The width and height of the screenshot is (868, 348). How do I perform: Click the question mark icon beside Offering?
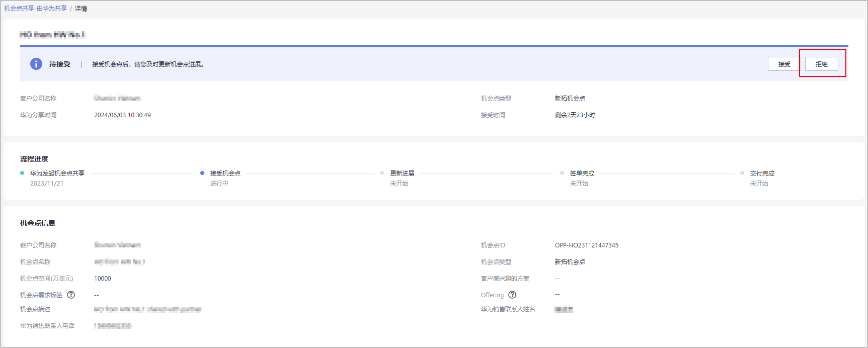click(x=512, y=295)
